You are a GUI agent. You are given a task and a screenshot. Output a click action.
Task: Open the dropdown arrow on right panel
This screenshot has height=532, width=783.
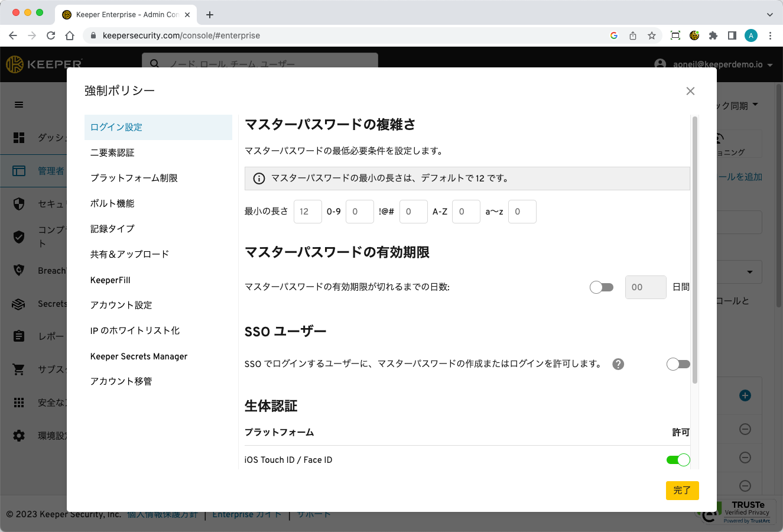pos(750,273)
